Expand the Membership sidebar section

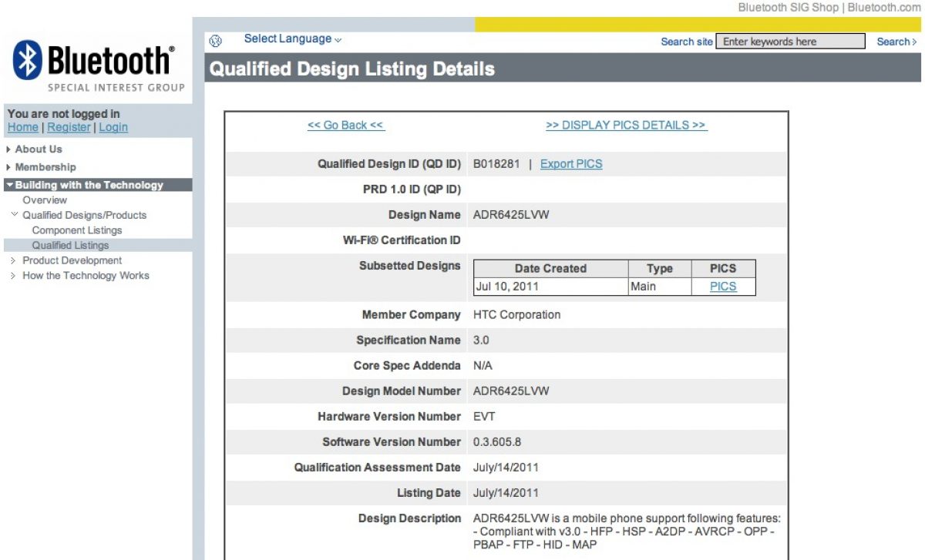45,167
